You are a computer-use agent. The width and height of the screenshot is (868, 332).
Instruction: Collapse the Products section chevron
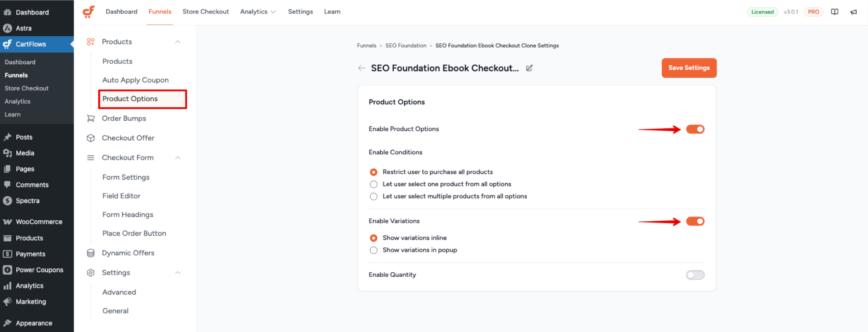click(x=178, y=42)
